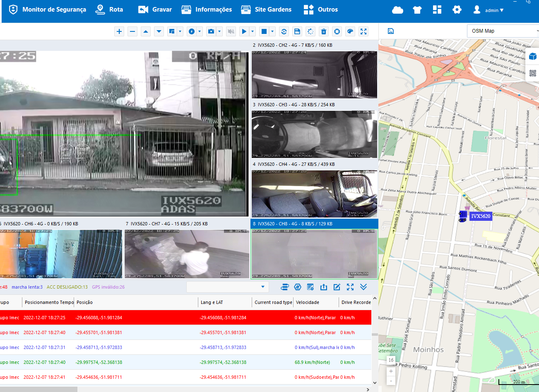Click the cloud icon in top bar
Screen dimensions: 539x392
click(x=397, y=10)
